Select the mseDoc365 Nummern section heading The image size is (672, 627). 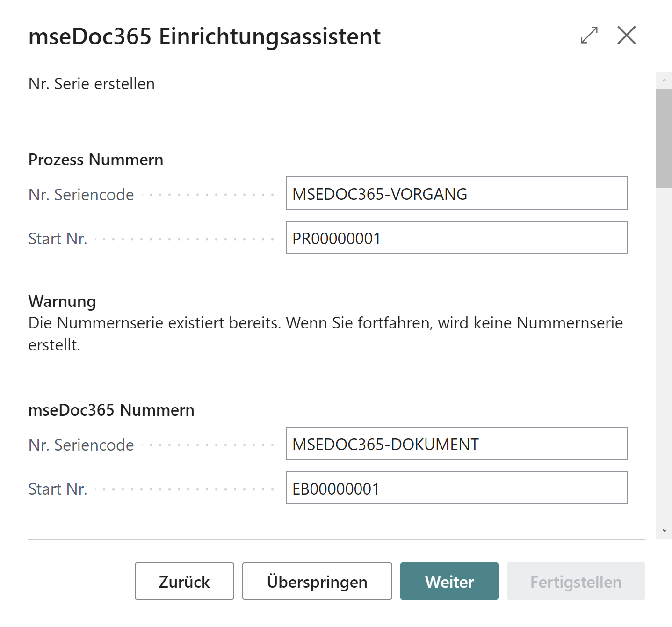[x=112, y=410]
